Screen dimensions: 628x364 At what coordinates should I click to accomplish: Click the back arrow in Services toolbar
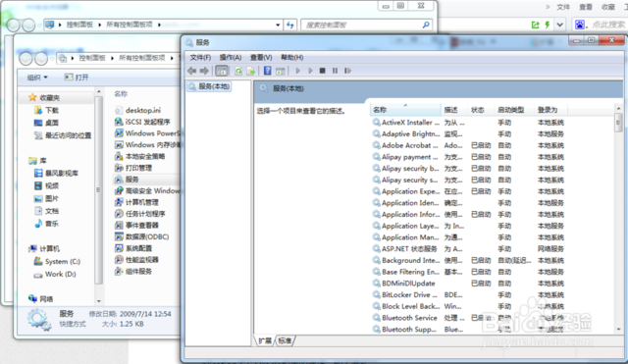(192, 71)
